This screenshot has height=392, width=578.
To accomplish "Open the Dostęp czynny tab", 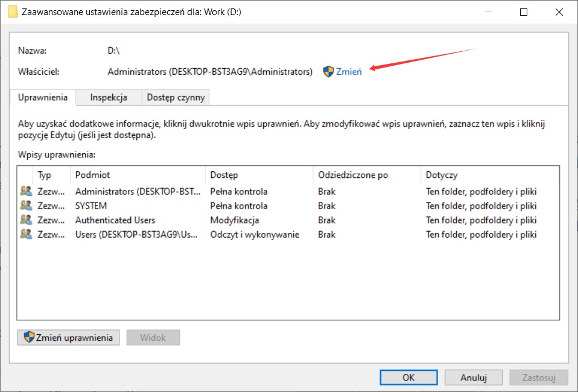I will 176,97.
